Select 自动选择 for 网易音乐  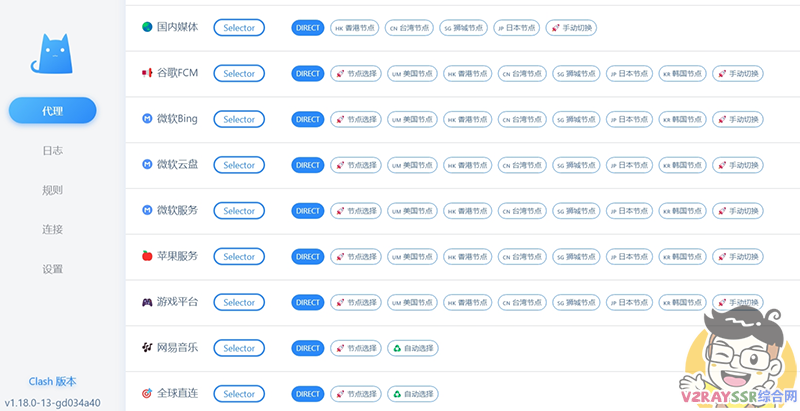(413, 348)
